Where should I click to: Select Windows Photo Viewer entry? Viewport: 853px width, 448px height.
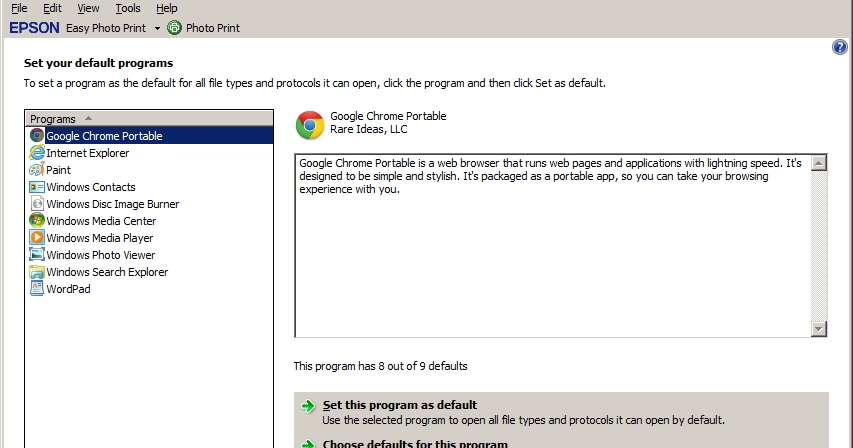click(x=101, y=255)
